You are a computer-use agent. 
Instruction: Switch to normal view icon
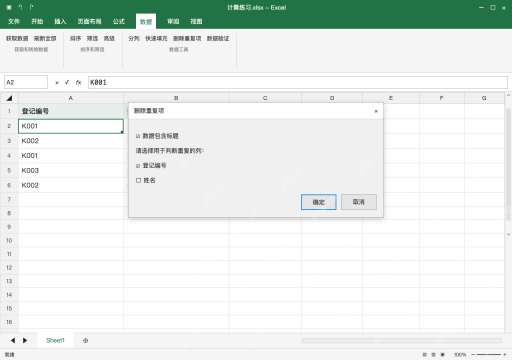pyautogui.click(x=424, y=354)
